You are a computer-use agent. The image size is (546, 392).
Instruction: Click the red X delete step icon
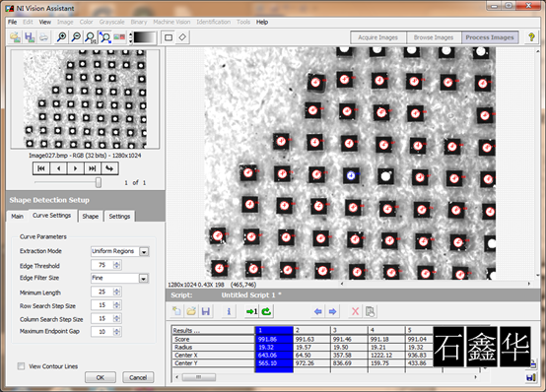click(x=355, y=311)
